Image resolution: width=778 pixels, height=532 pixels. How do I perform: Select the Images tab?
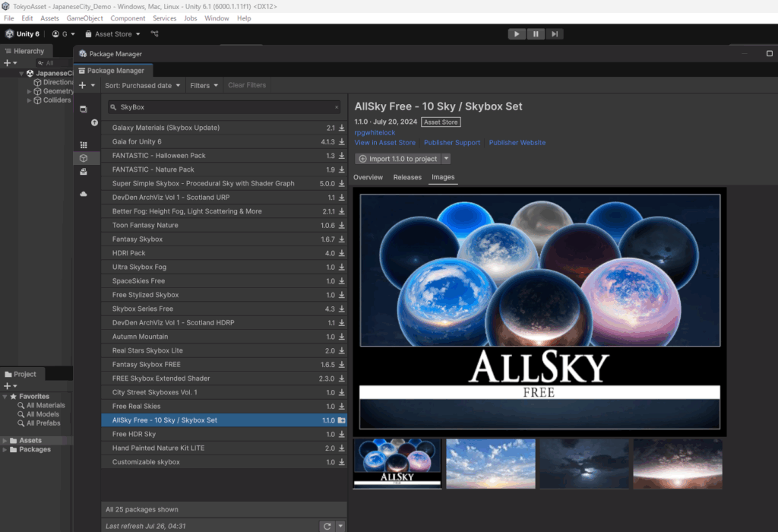click(443, 177)
